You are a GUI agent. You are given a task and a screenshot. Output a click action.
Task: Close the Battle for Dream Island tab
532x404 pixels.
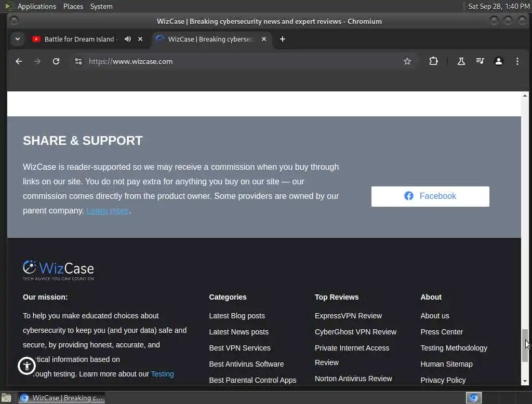pos(140,39)
